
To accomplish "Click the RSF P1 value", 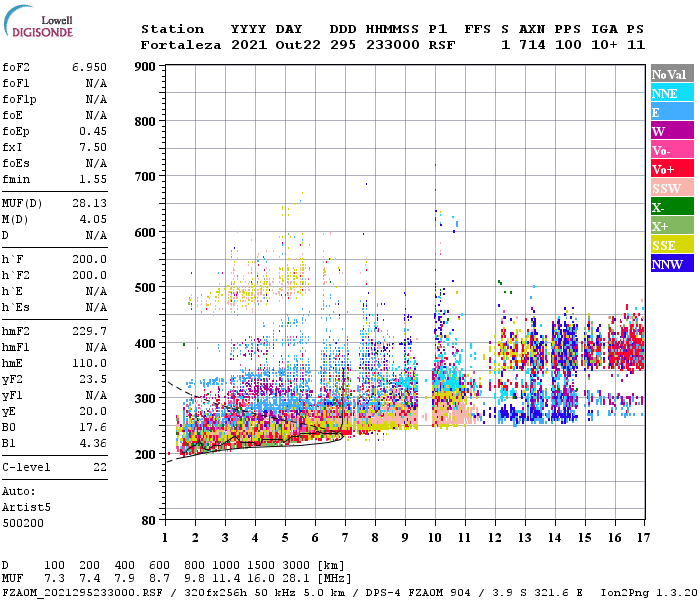I will coord(442,45).
